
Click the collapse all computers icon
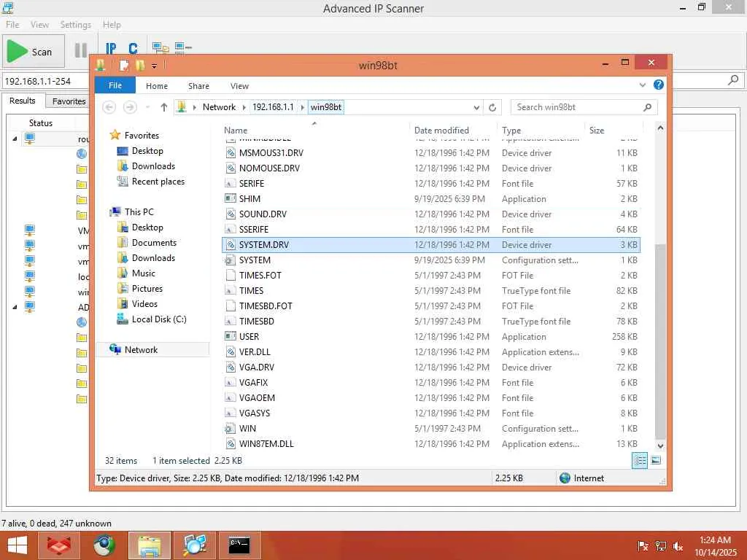point(183,47)
